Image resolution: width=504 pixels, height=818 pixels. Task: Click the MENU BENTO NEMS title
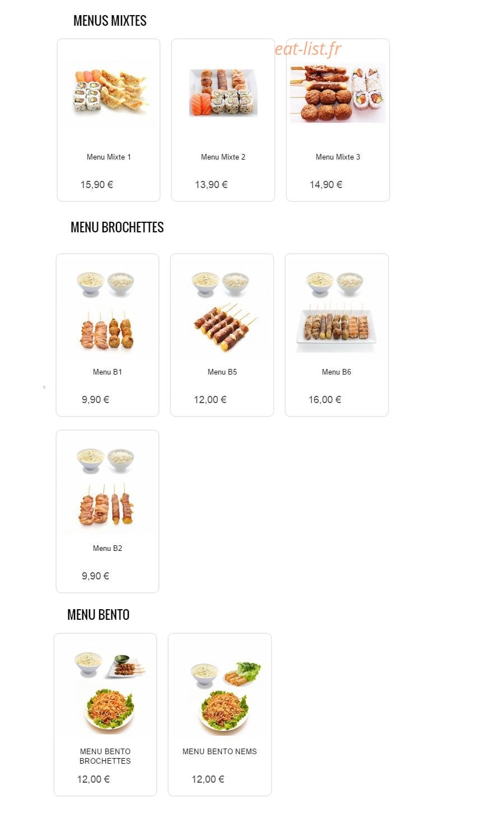pyautogui.click(x=220, y=751)
